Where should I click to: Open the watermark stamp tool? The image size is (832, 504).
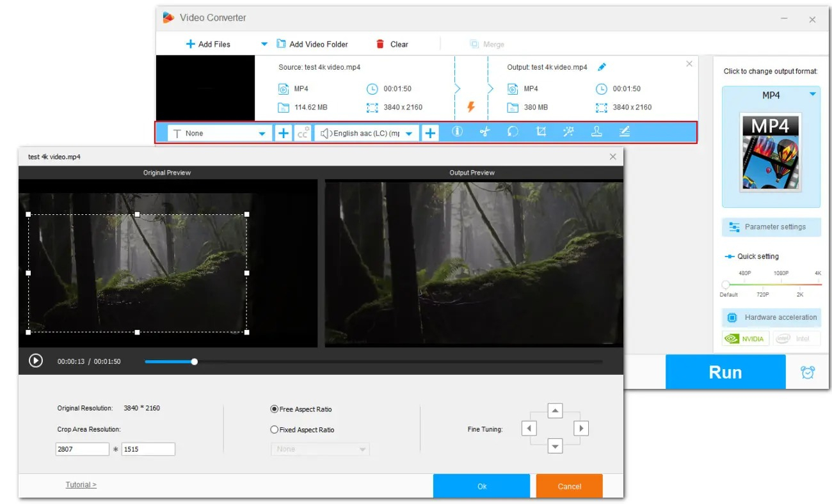[596, 132]
